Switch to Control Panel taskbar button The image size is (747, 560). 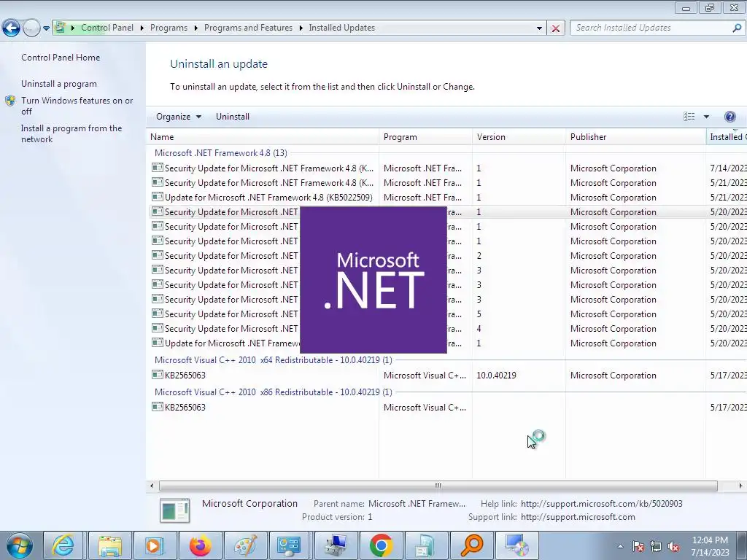coord(289,545)
